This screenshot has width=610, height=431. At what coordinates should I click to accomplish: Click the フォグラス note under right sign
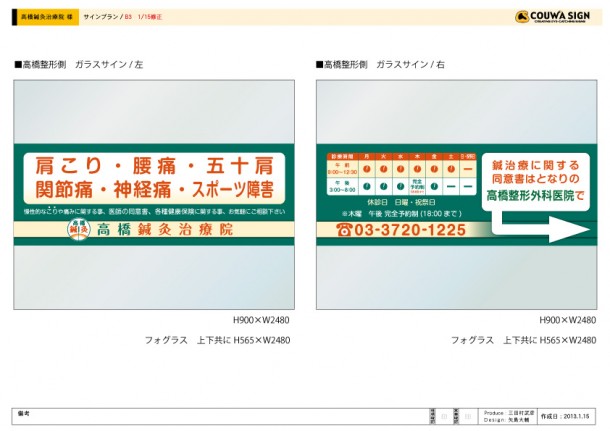click(x=524, y=340)
